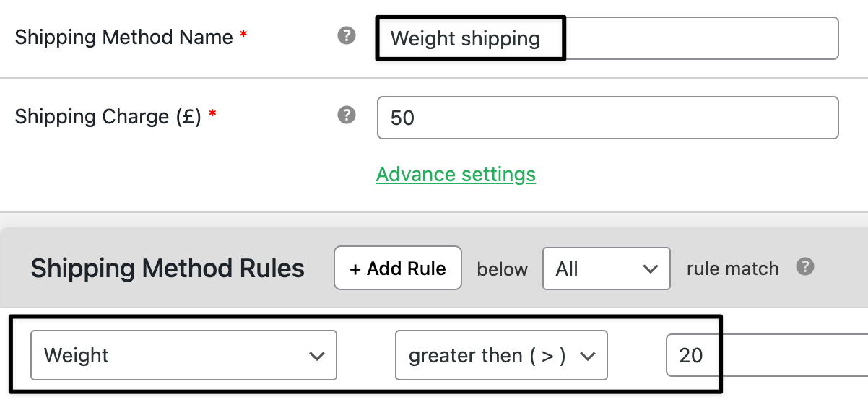Click the + Add Rule button
The width and height of the screenshot is (868, 410).
click(398, 269)
